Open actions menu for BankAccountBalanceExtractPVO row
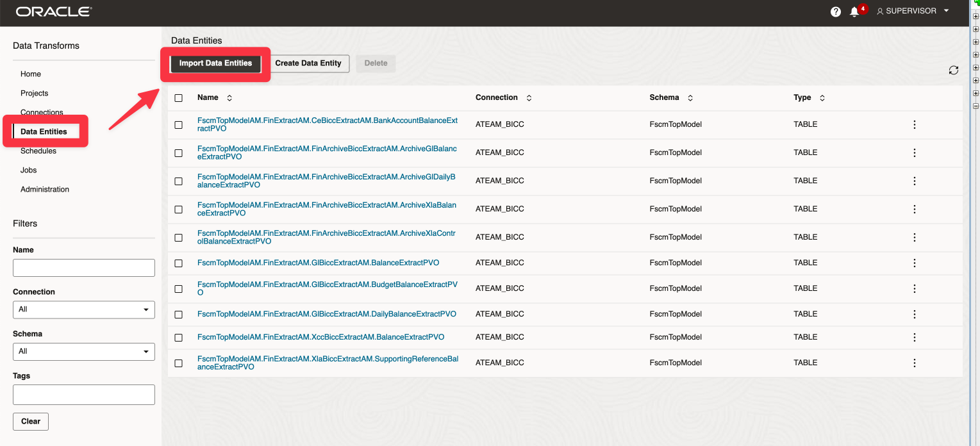Viewport: 980px width, 446px height. click(914, 124)
